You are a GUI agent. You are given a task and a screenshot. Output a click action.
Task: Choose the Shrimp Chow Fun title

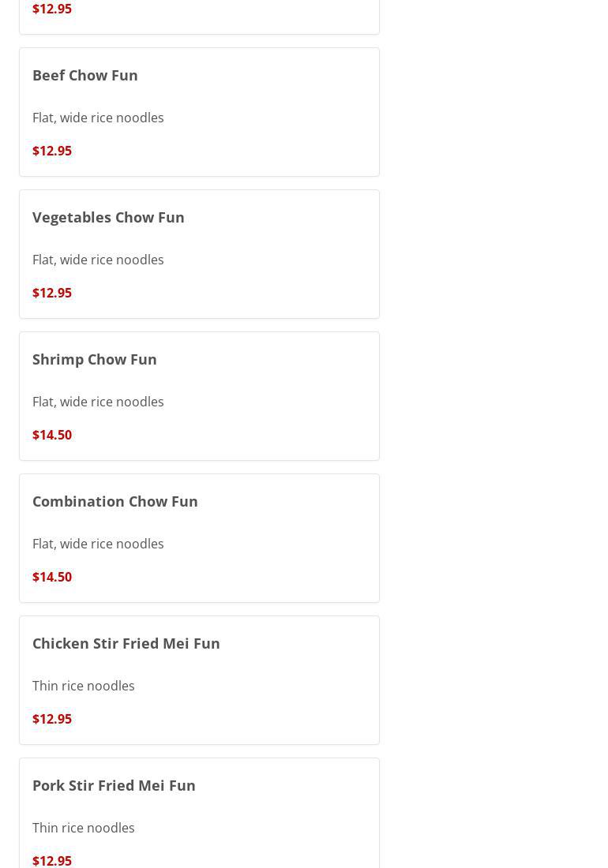tap(95, 359)
